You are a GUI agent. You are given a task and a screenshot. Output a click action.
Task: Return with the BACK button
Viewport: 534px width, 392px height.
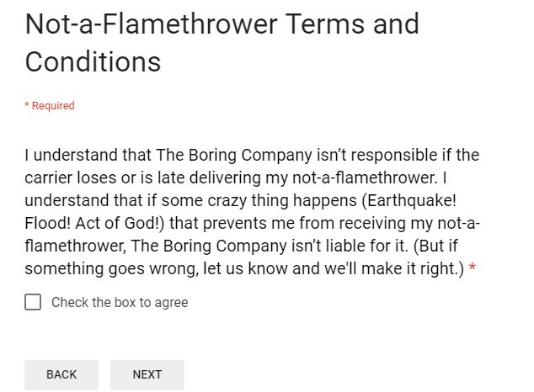[61, 374]
